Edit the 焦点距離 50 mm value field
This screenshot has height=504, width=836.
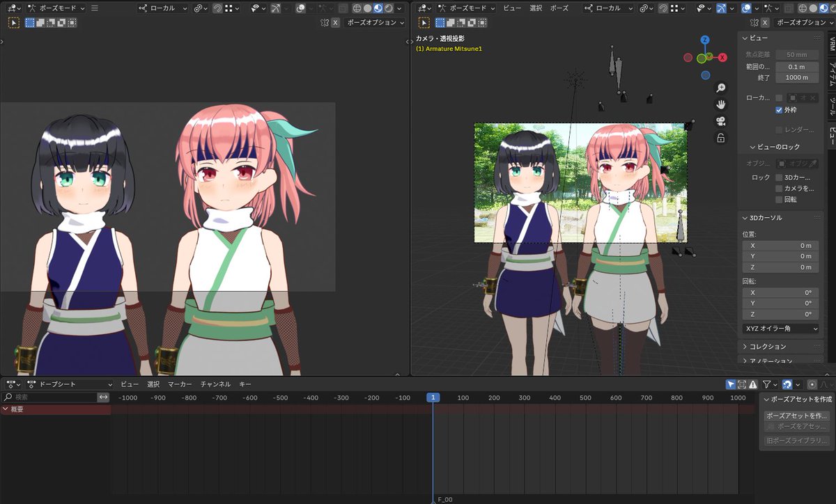pyautogui.click(x=796, y=54)
